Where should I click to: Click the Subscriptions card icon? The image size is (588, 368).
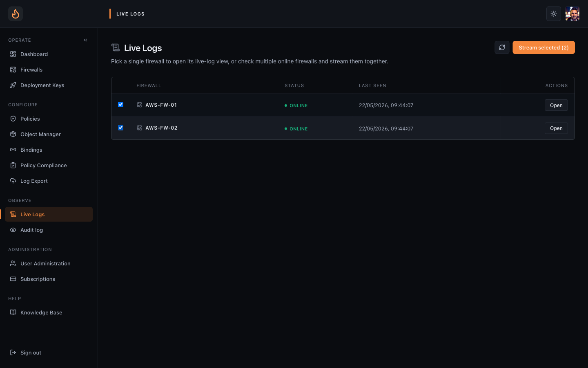coord(13,279)
